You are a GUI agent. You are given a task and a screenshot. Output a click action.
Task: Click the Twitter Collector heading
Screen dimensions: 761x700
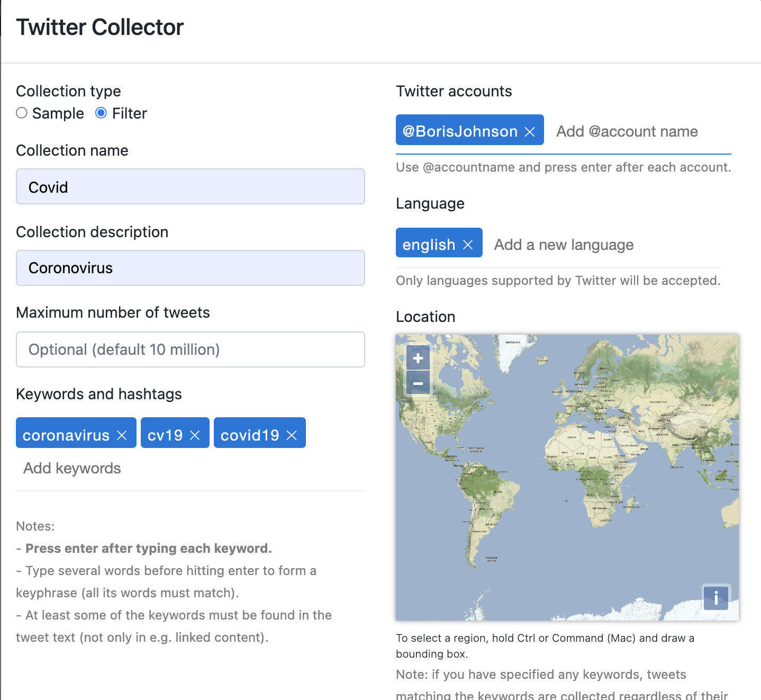click(100, 27)
